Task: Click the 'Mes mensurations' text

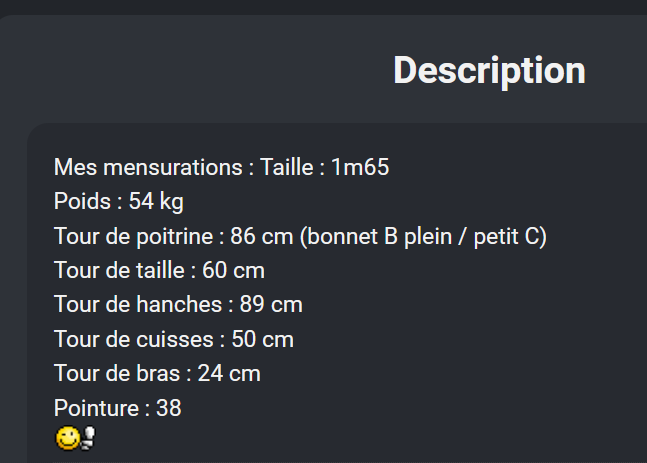Action: pos(148,167)
